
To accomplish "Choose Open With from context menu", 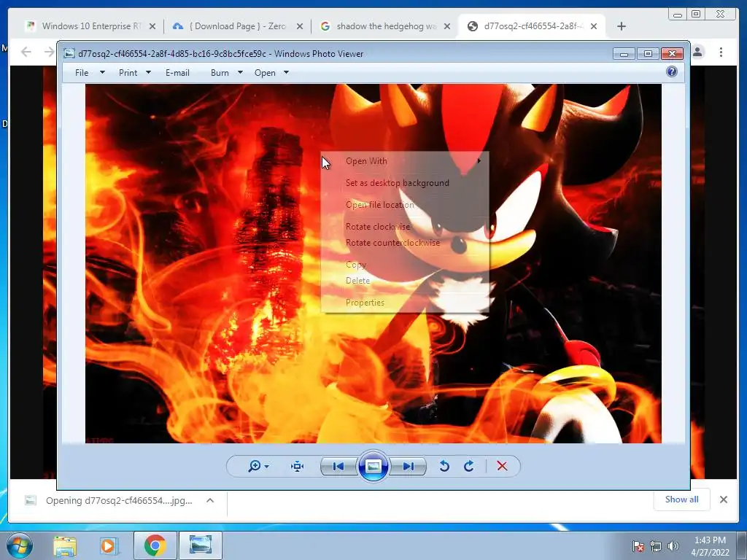I will click(405, 161).
